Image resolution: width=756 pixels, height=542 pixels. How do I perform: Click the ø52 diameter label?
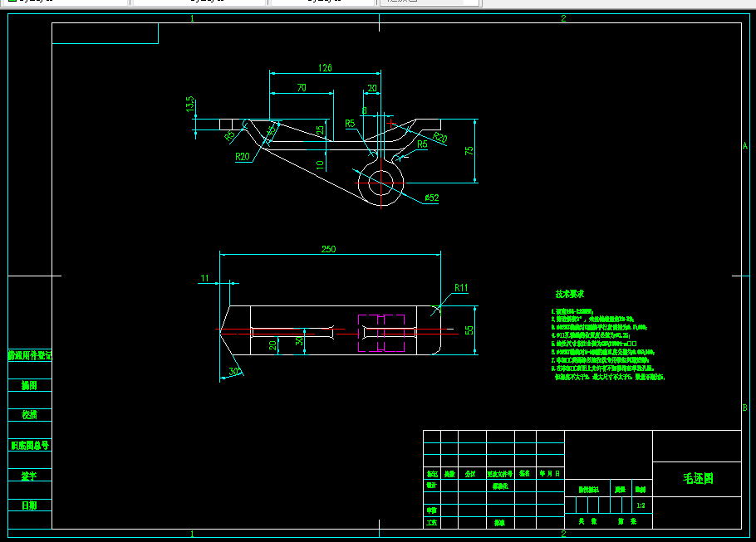(x=432, y=198)
